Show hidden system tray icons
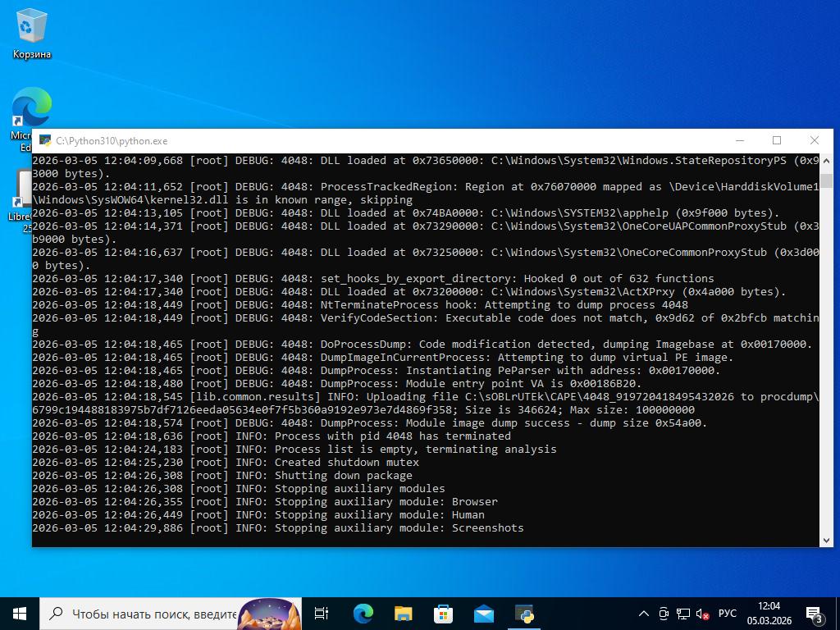Viewport: 840px width, 630px height. (644, 614)
